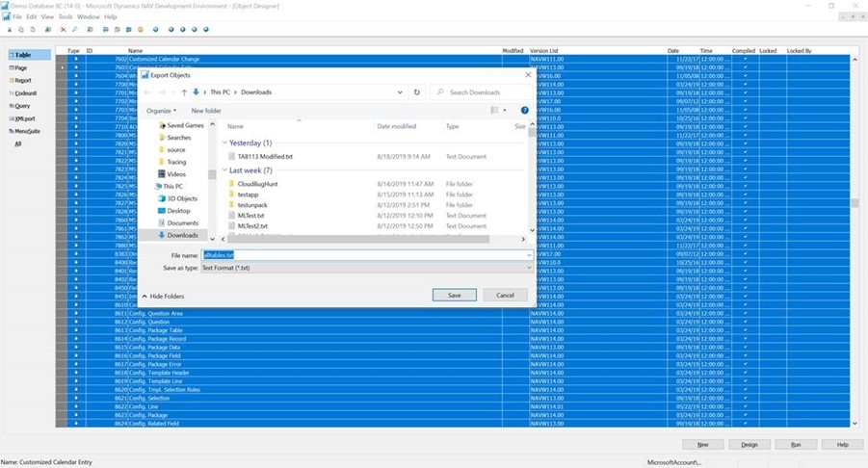Go up one folder level in dialog
This screenshot has height=468, width=868.
click(184, 92)
